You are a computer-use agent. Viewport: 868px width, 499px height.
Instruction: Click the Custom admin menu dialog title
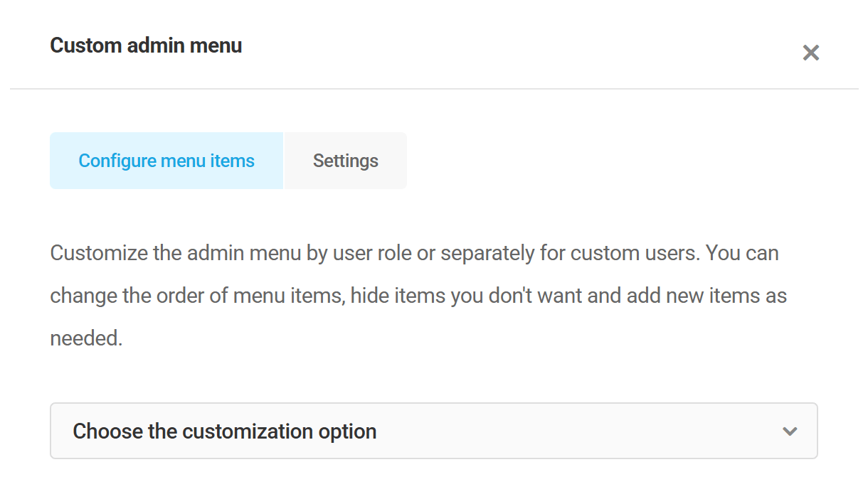146,45
